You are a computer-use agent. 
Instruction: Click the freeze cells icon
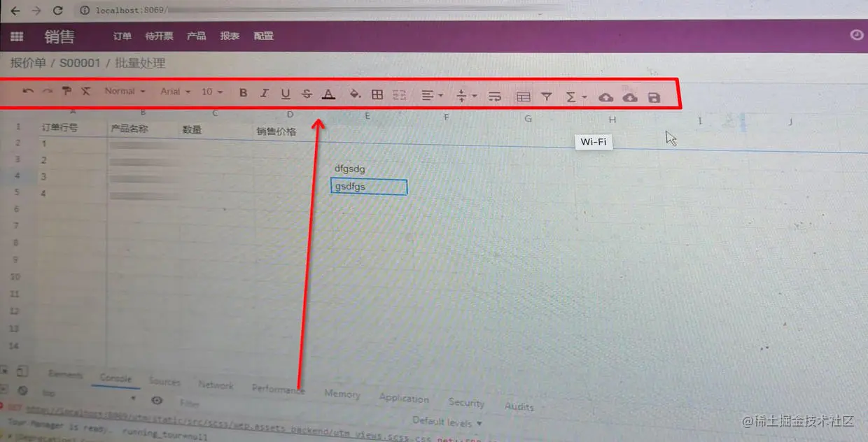pos(523,97)
